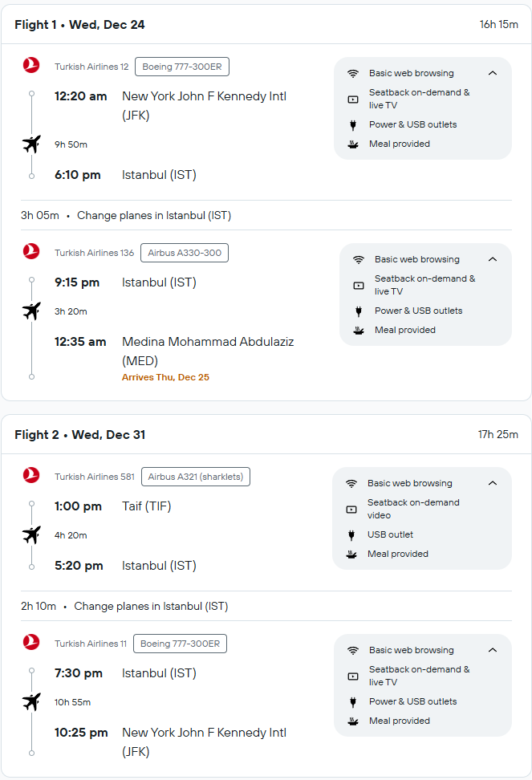Click the Arrives Thu, Dec 25 notice

click(x=165, y=377)
